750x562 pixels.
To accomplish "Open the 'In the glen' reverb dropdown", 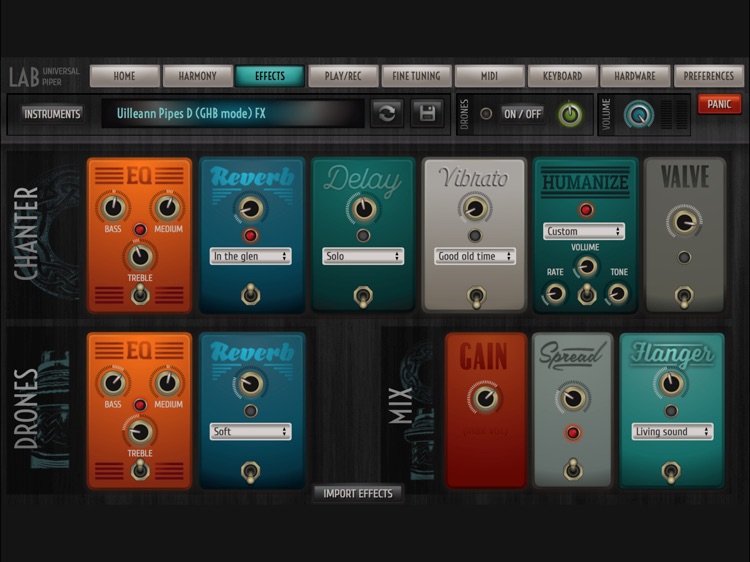I will pyautogui.click(x=251, y=256).
